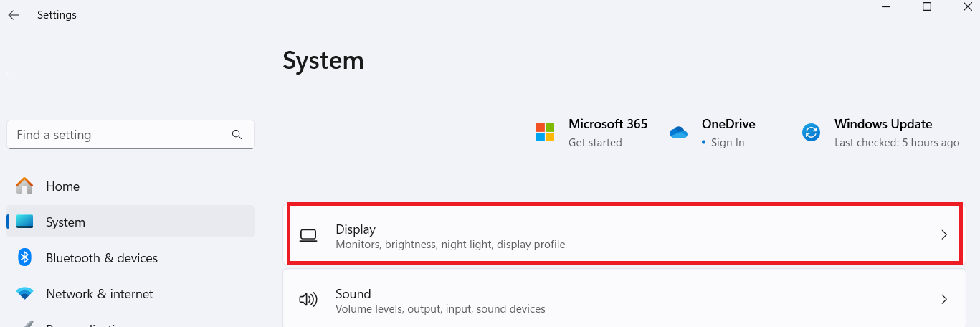Click the OneDrive cloud icon
This screenshot has width=980, height=327.
(x=678, y=133)
